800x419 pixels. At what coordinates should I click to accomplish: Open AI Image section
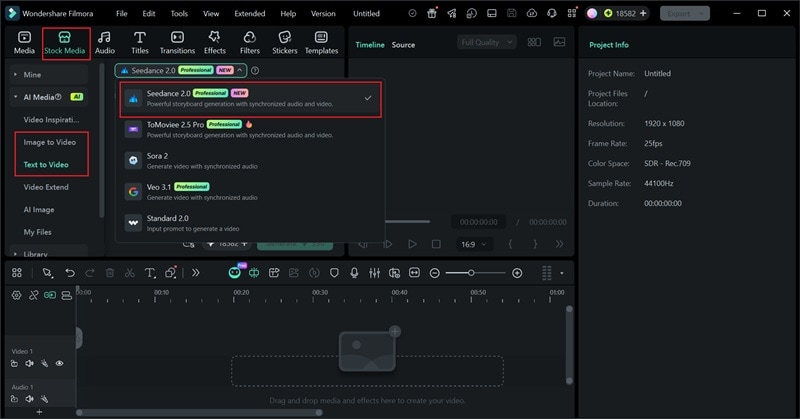pos(39,210)
